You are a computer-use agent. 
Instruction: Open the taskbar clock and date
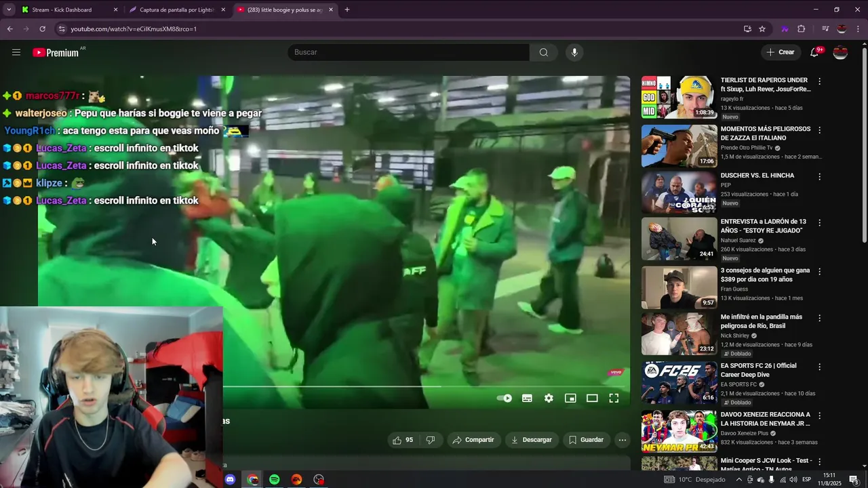click(x=829, y=479)
